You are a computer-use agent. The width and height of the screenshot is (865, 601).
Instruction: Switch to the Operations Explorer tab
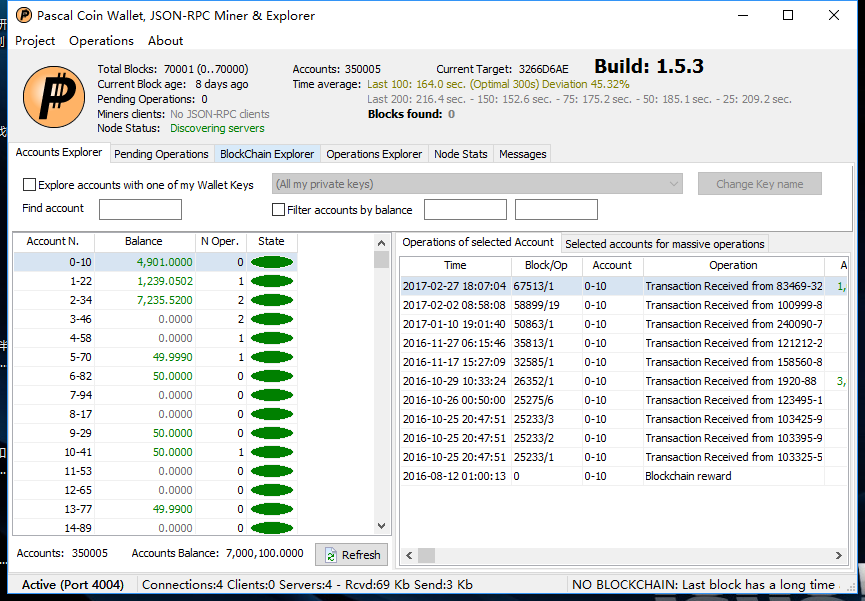374,154
